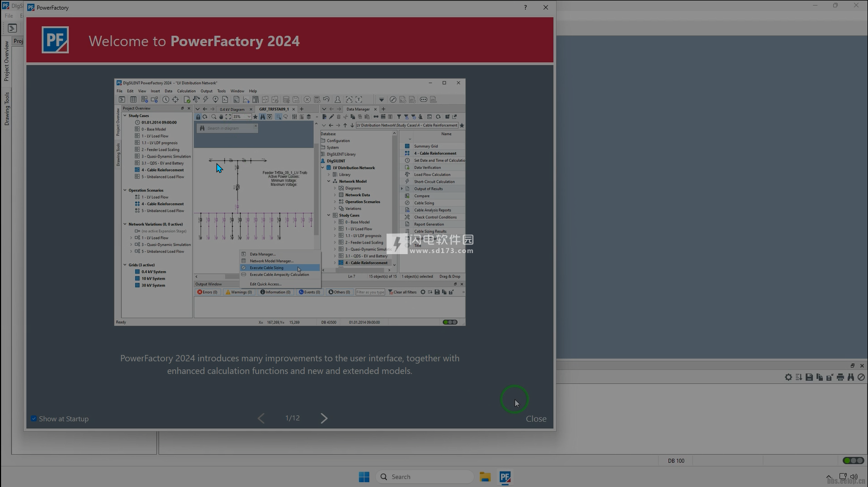Click the Project Overview toolbar icon
Image resolution: width=868 pixels, height=487 pixels.
tap(12, 28)
